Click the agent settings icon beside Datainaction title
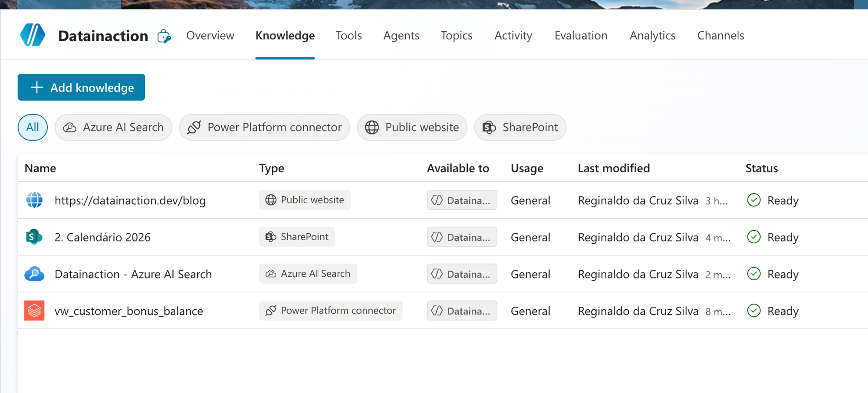Viewport: 868px width, 393px height. tap(164, 36)
